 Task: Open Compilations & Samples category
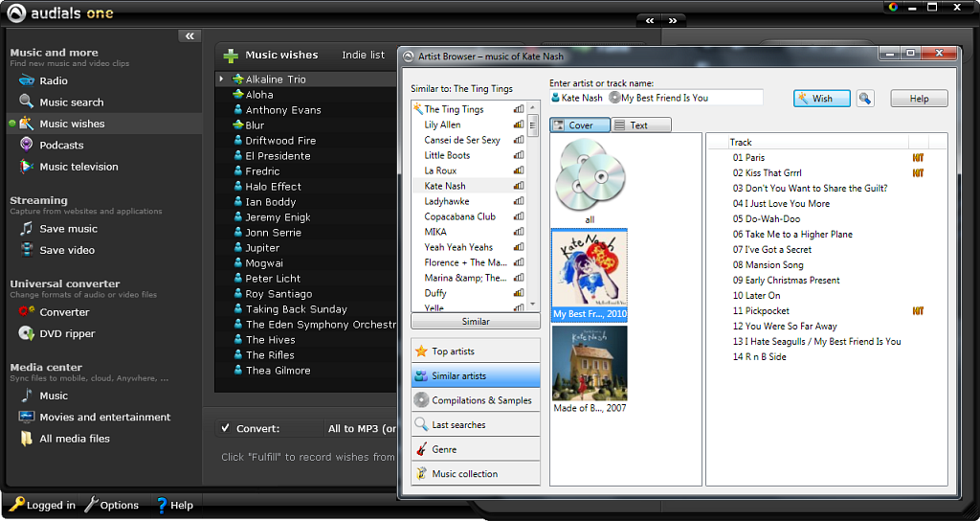coord(476,400)
